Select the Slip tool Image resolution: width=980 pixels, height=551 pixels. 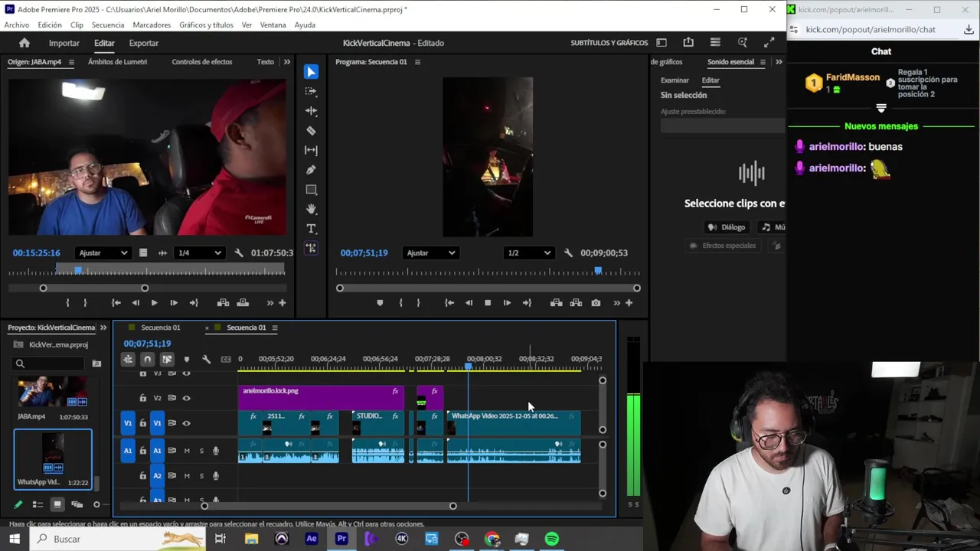(x=311, y=150)
